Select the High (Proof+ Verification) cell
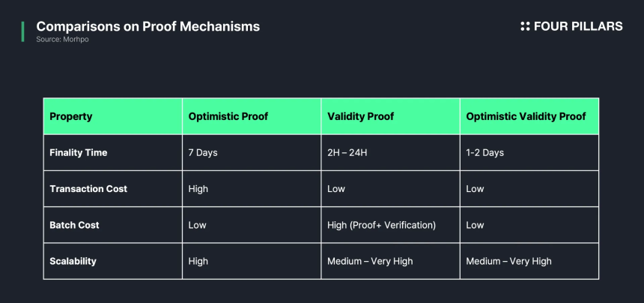Viewport: 644px width, 303px height. [x=390, y=225]
